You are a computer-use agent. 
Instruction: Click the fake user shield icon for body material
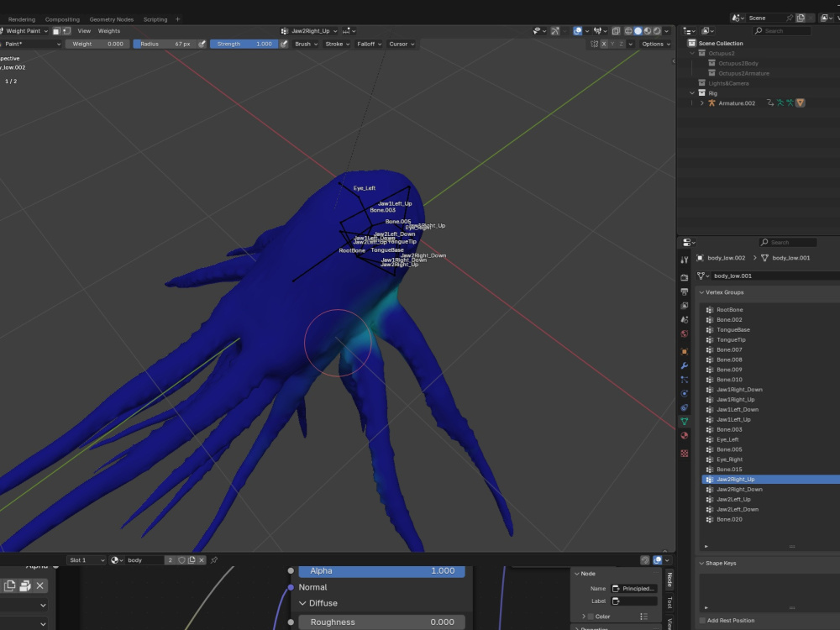(181, 559)
